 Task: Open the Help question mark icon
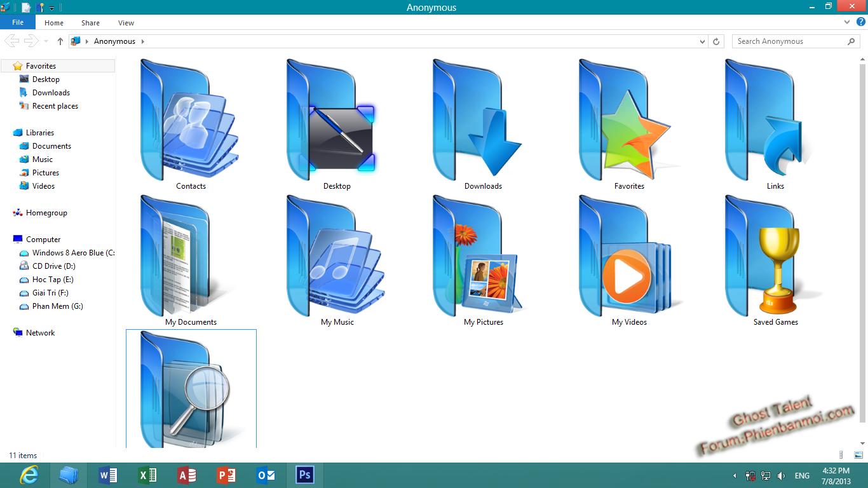tap(861, 22)
